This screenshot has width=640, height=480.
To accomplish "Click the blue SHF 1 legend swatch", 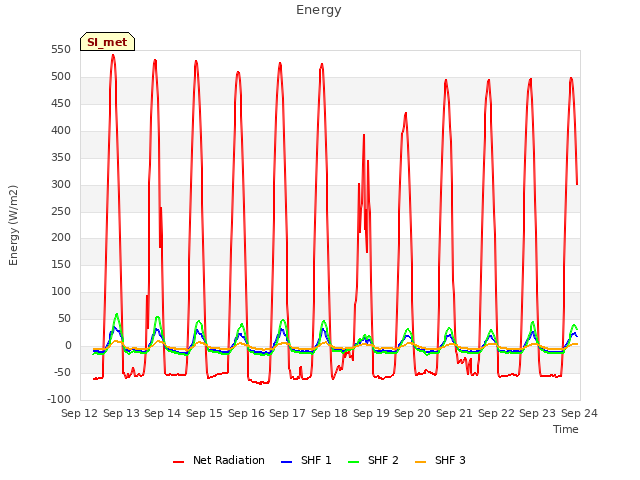I will click(287, 462).
